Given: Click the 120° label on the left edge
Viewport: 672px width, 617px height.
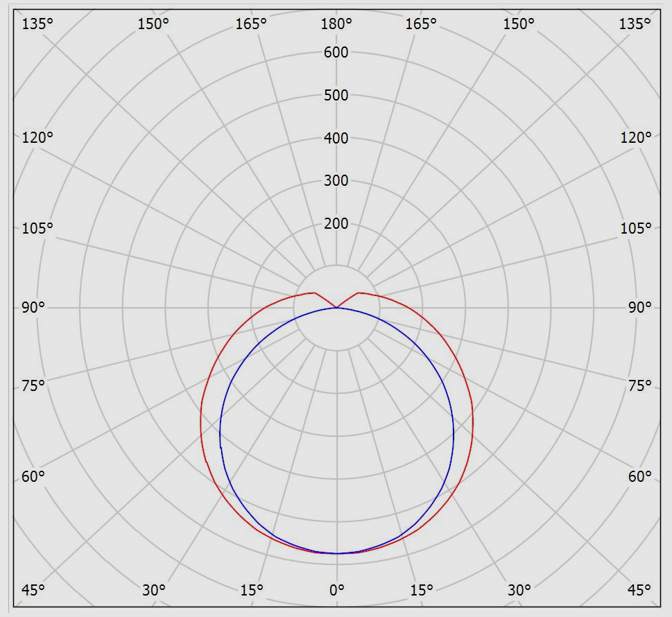Looking at the screenshot, I should point(37,137).
